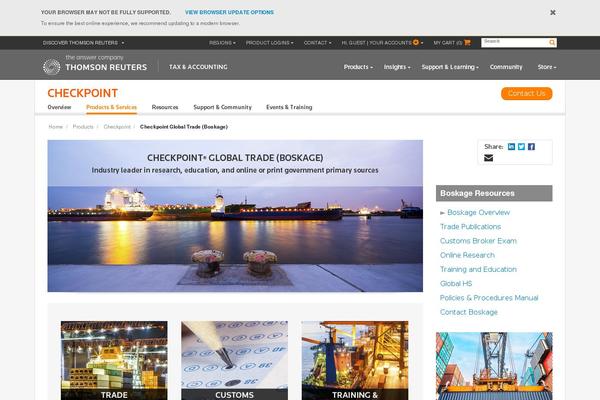600x400 pixels.
Task: Go to Community page
Action: click(506, 67)
